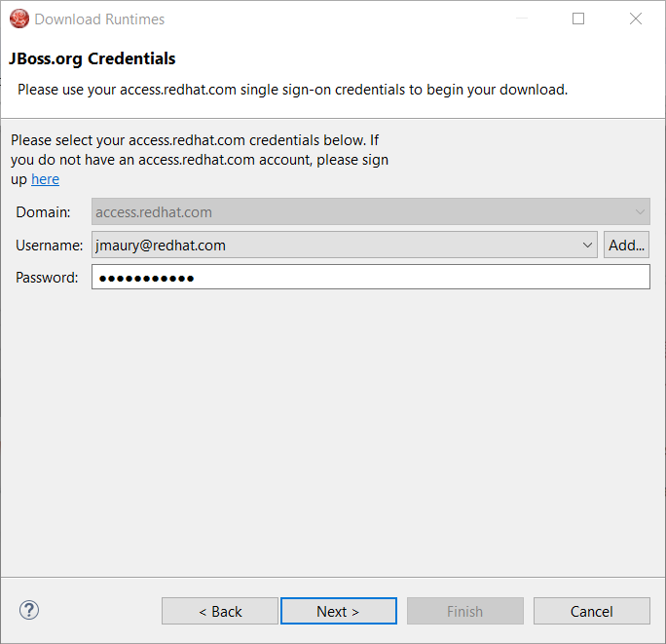Click the greyed-out Finish button

coord(464,611)
